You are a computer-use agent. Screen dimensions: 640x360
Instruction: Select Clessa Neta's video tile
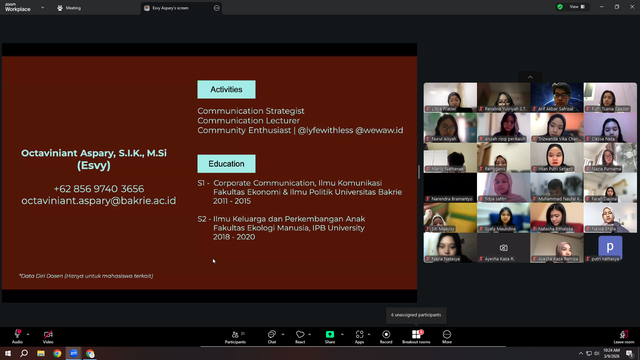[x=610, y=127]
